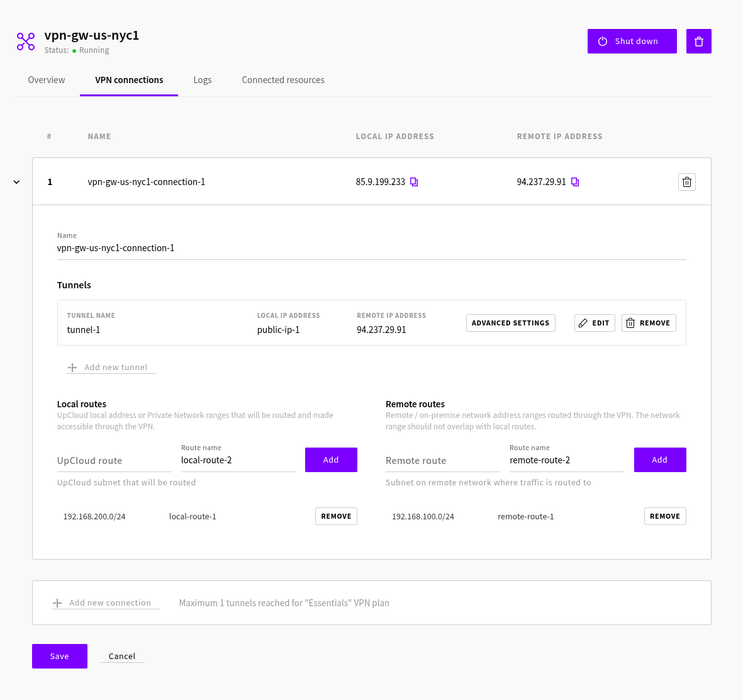Collapse the connection 1 row chevron
743x700 pixels.
click(16, 182)
